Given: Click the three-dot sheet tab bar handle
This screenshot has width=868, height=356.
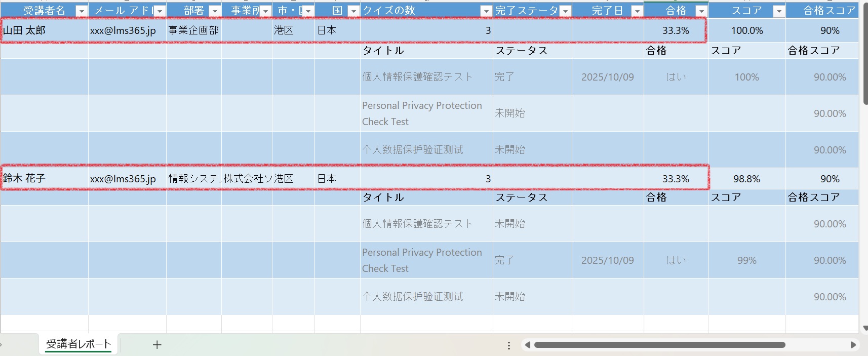Looking at the screenshot, I should pos(509,345).
